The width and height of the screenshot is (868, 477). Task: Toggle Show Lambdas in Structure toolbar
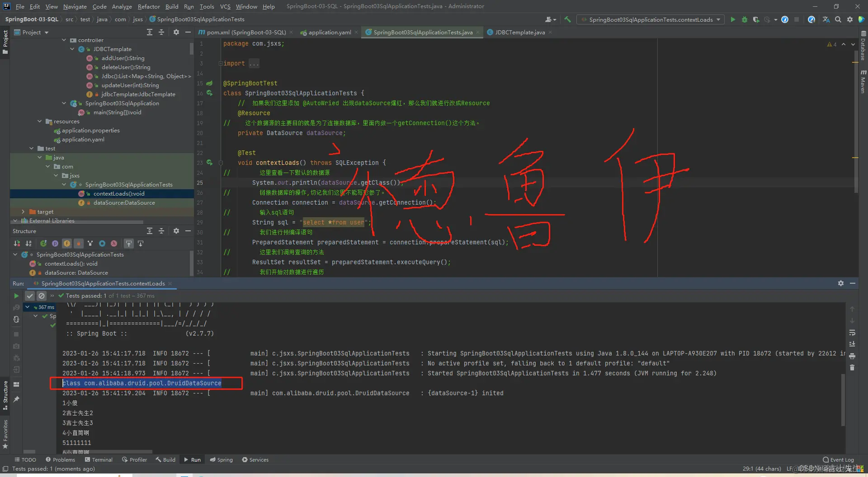(x=114, y=243)
